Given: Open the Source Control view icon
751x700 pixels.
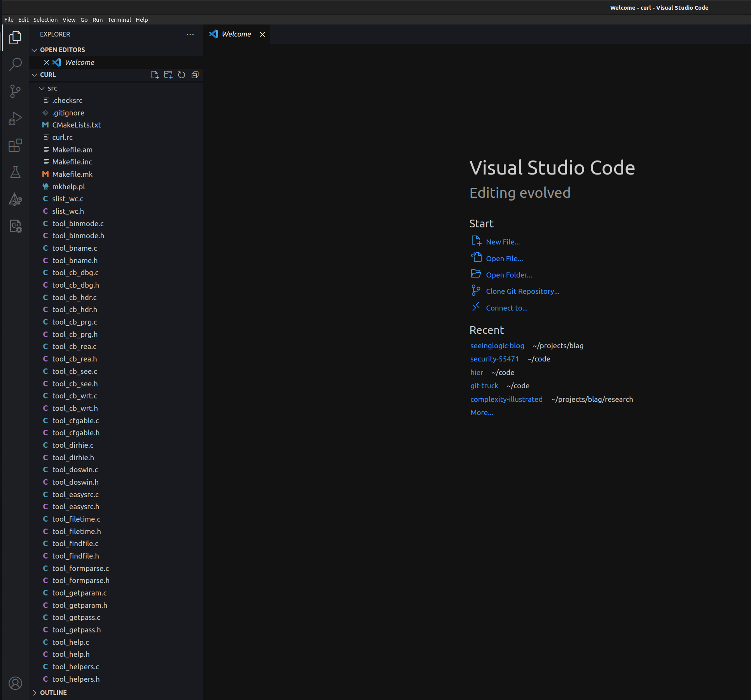Looking at the screenshot, I should tap(15, 91).
